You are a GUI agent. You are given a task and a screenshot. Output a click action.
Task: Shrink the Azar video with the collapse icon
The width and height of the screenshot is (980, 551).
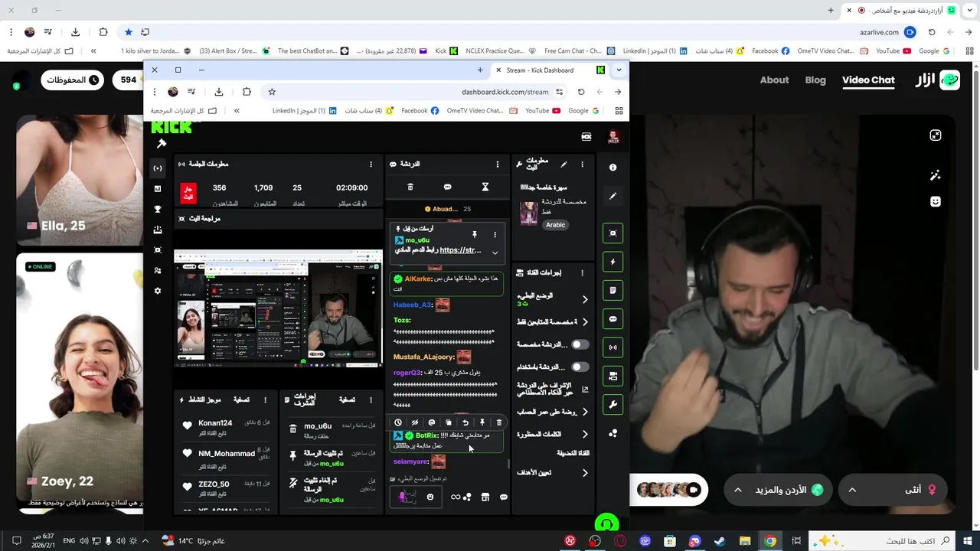click(x=935, y=135)
